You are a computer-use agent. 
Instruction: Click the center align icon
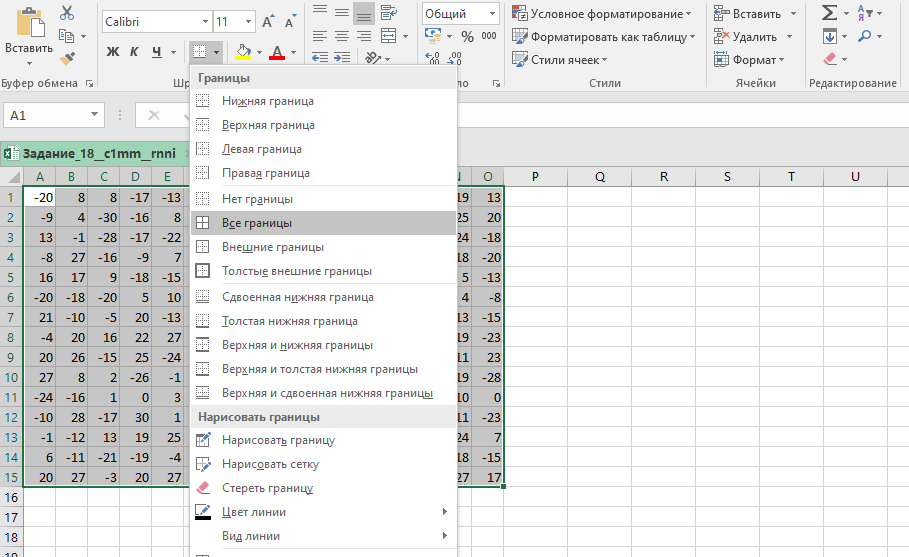[x=342, y=36]
